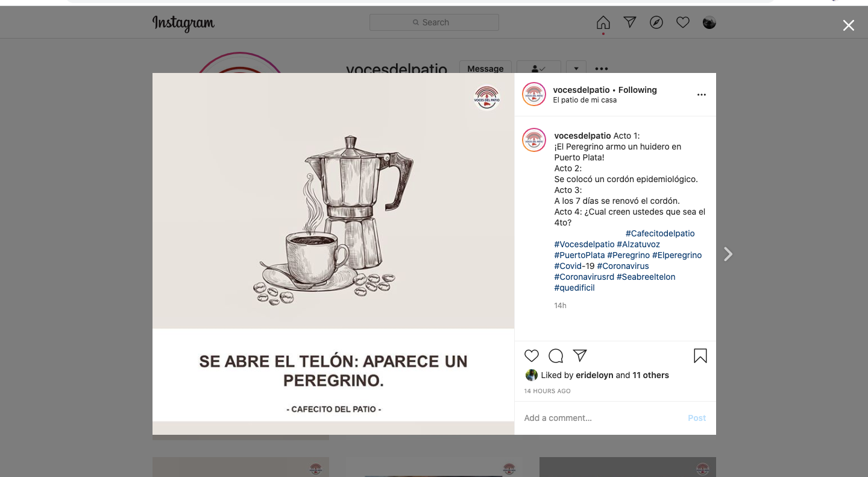Share post with paper plane icon
The image size is (868, 477).
pyautogui.click(x=580, y=355)
